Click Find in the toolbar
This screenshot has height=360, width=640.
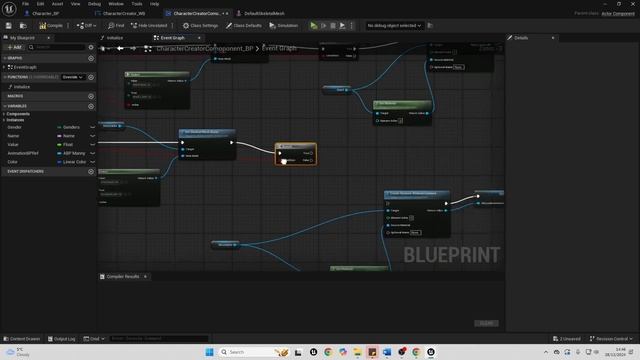(x=116, y=26)
